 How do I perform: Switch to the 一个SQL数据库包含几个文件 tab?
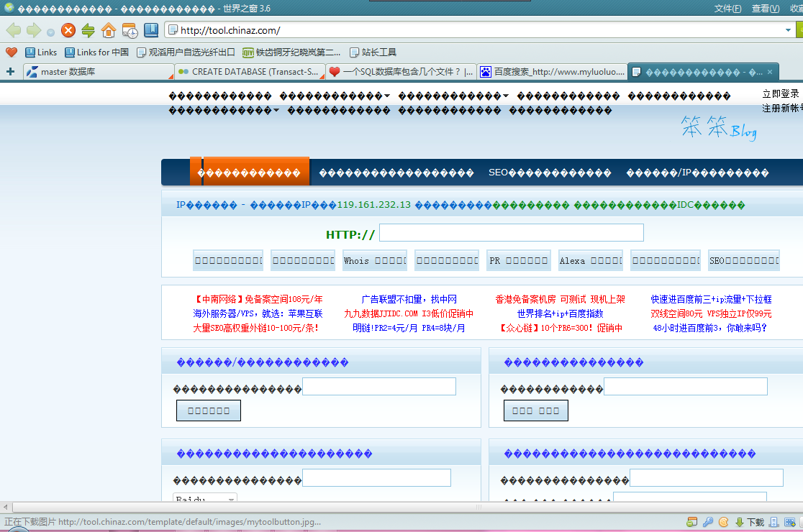401,72
